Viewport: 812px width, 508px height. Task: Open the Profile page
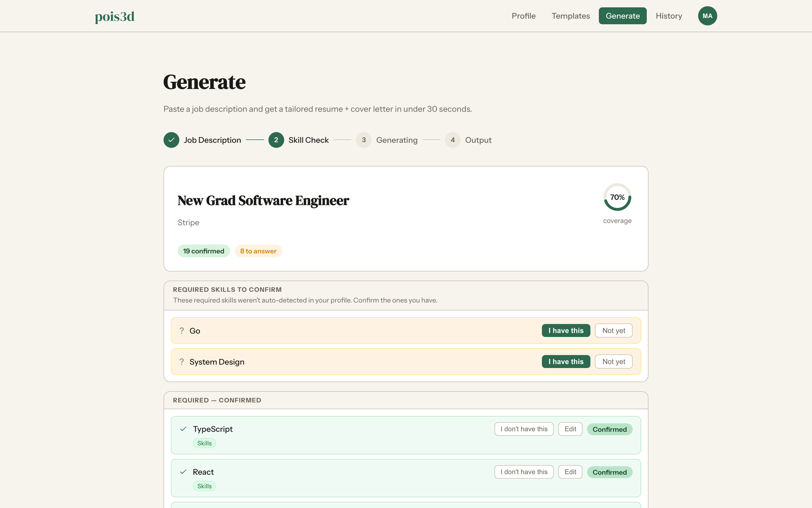click(x=524, y=16)
